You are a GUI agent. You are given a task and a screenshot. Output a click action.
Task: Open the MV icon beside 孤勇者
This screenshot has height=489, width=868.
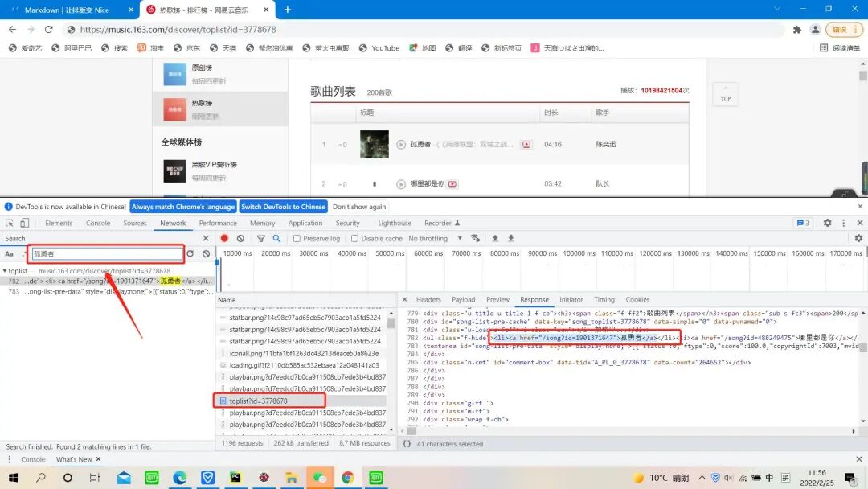click(x=526, y=145)
